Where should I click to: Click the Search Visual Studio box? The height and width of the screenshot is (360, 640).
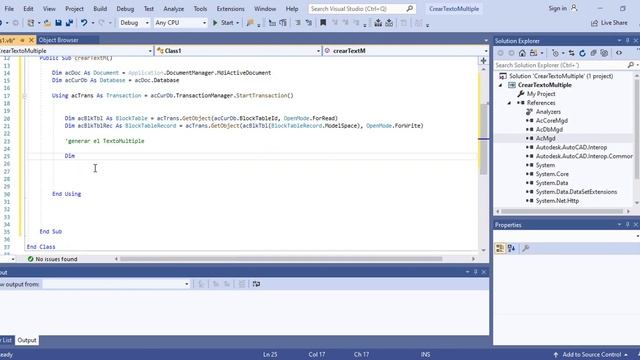point(362,9)
